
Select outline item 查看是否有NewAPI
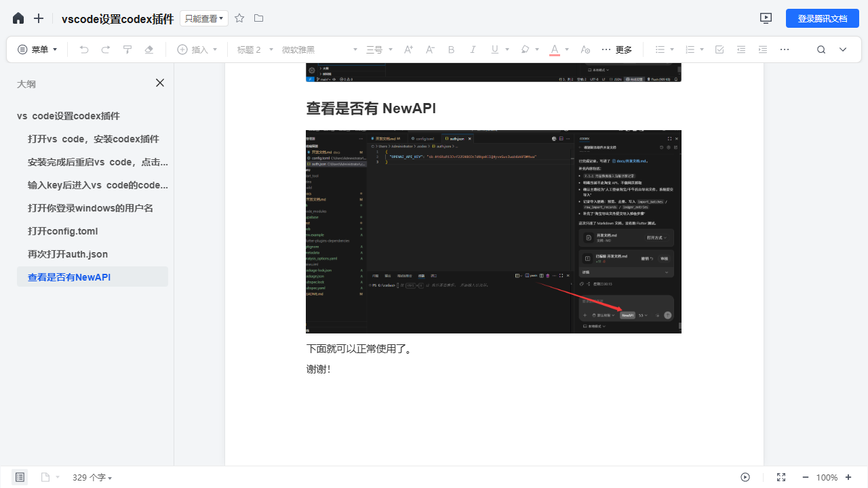(92, 277)
